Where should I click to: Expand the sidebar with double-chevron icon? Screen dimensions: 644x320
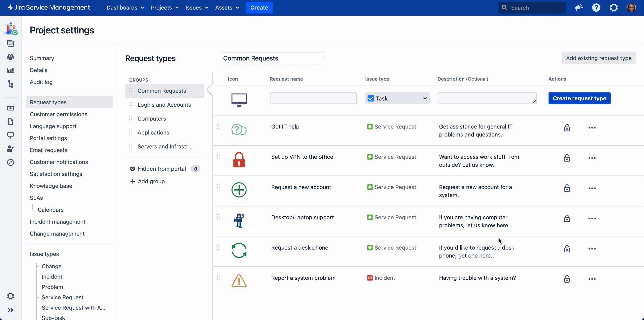(11, 310)
